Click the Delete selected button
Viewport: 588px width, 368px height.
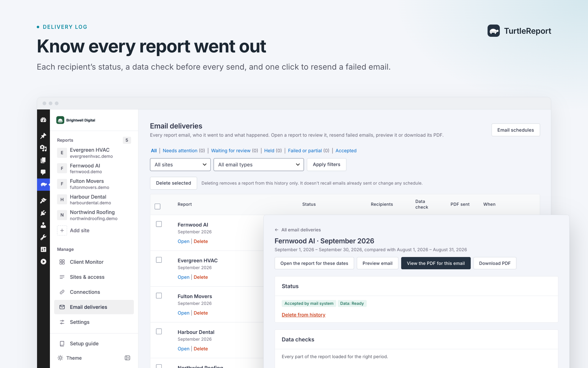click(173, 183)
